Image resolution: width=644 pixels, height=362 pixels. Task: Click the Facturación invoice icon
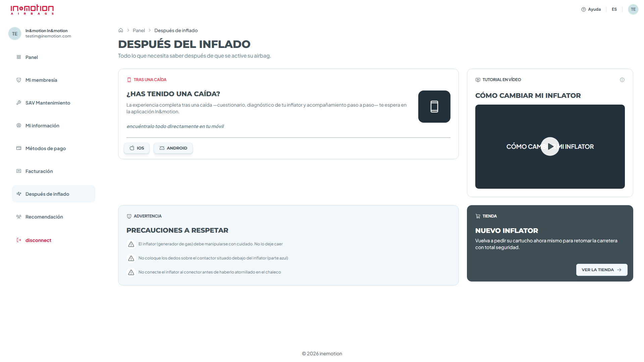point(19,171)
